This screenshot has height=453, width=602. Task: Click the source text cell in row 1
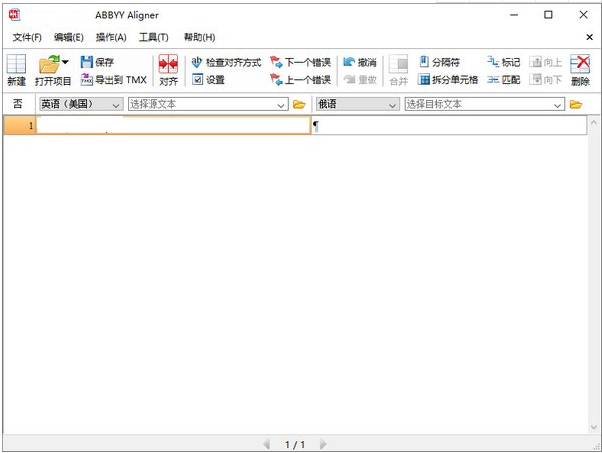(173, 126)
